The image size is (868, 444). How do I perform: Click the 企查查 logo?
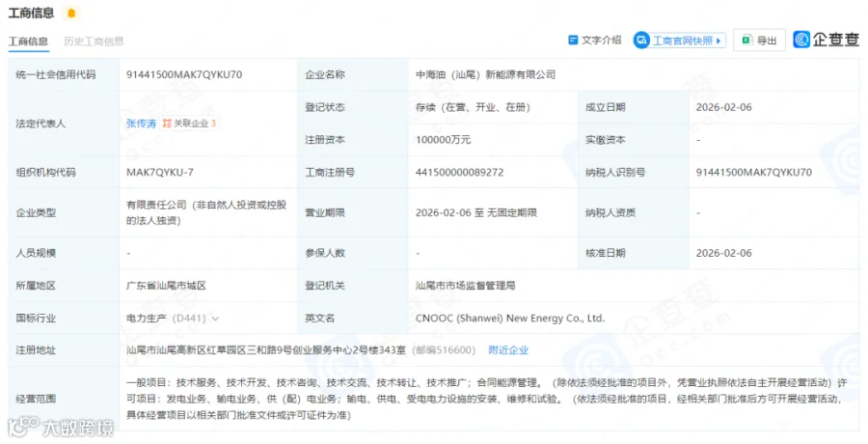click(827, 40)
